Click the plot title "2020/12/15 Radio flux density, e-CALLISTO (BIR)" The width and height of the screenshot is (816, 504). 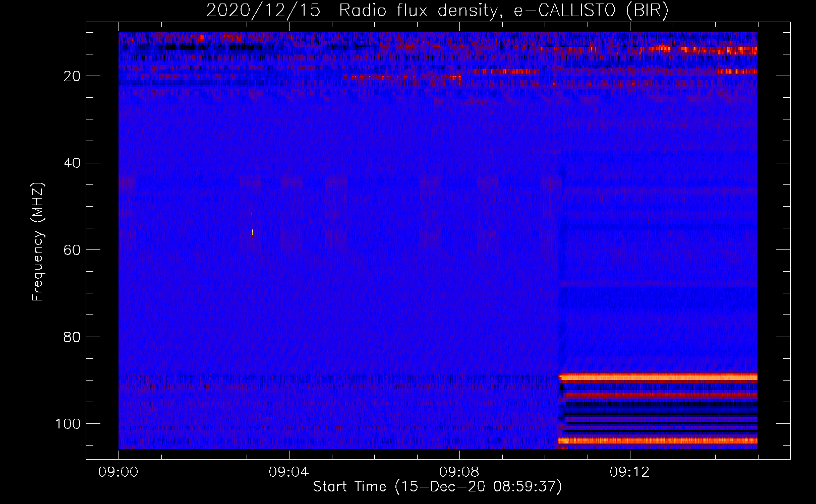(x=437, y=11)
